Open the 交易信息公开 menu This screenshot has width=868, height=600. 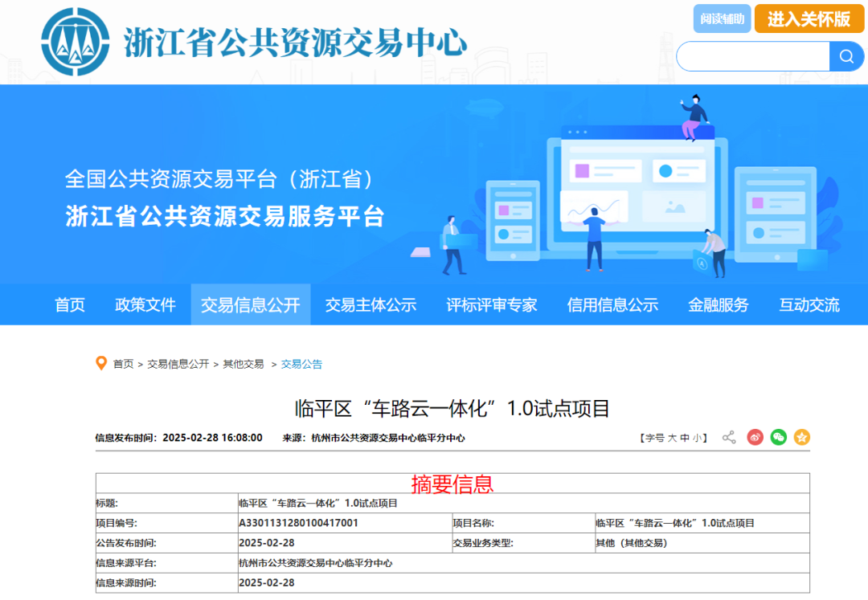[250, 305]
